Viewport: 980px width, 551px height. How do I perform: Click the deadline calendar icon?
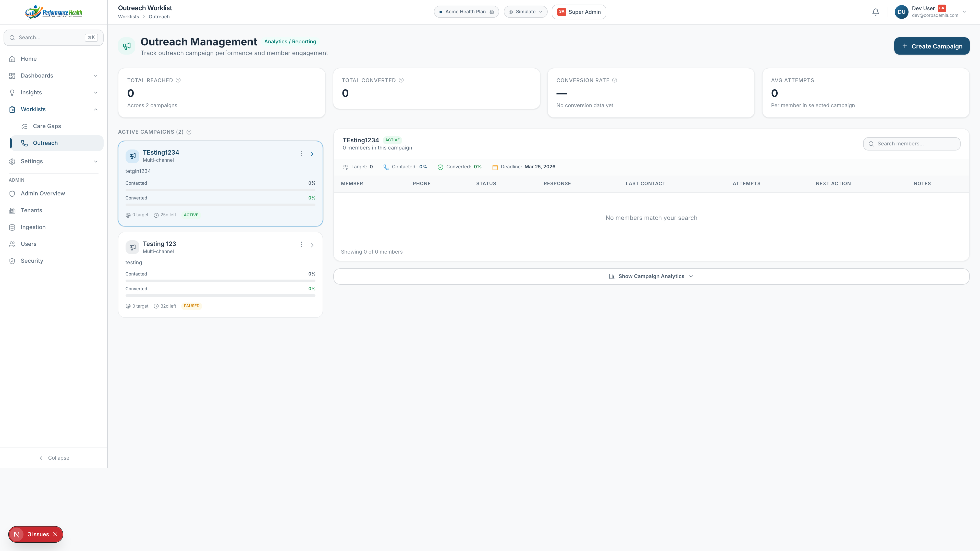(x=495, y=167)
